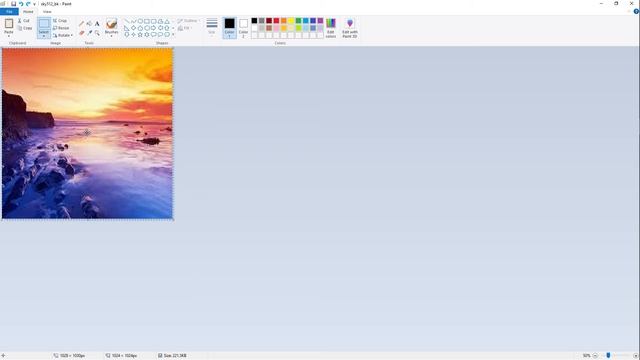Activate the Color 2 background box

[243, 28]
